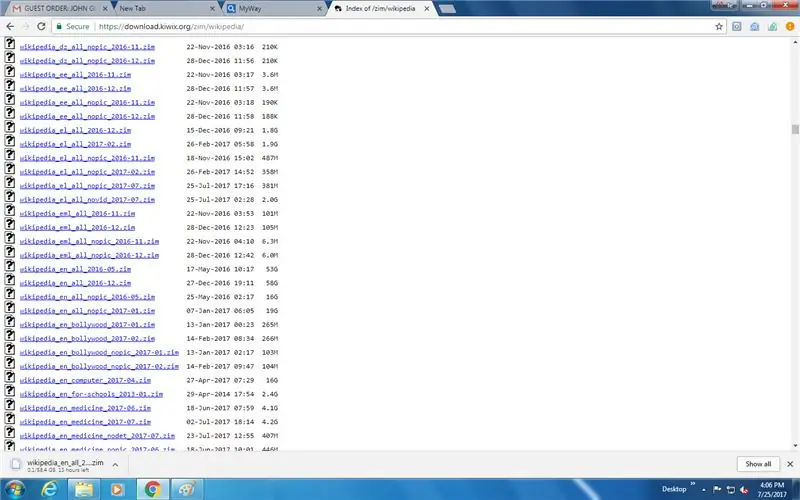Click file icon beside wikipedia_el_all_2017-02.zim
This screenshot has width=800, height=500.
click(x=9, y=141)
